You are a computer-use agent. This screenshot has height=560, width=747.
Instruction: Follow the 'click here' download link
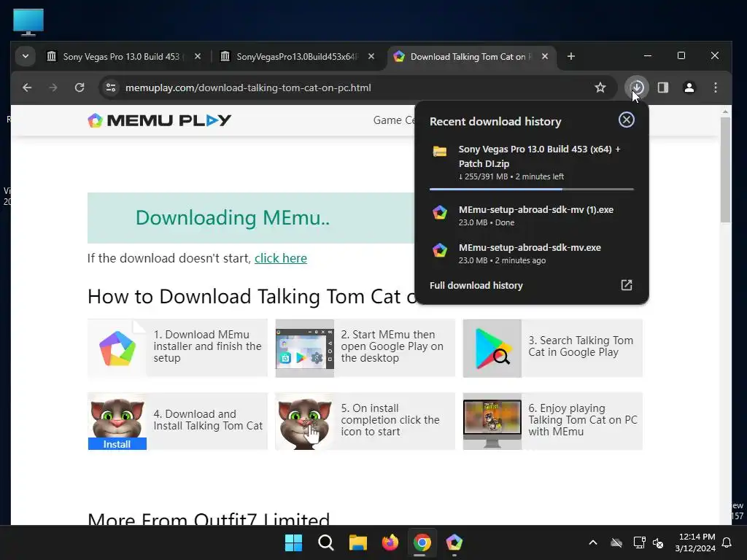pos(281,258)
